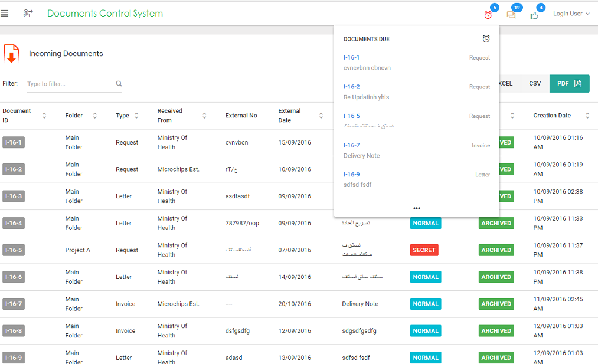Sort by Received From column arrows
Image resolution: width=598 pixels, height=364 pixels.
204,116
